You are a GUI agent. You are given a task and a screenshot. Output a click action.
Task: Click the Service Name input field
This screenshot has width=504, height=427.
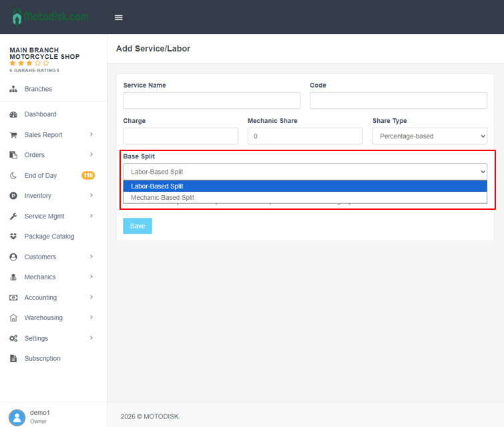click(212, 101)
